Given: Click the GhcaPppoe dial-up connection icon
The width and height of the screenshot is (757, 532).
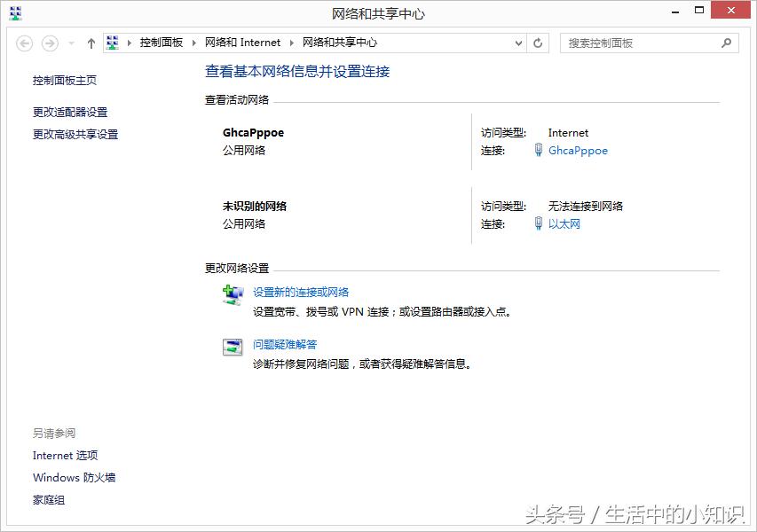Looking at the screenshot, I should pos(540,151).
